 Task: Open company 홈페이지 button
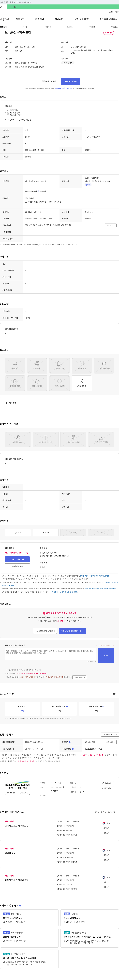pos(106,783)
